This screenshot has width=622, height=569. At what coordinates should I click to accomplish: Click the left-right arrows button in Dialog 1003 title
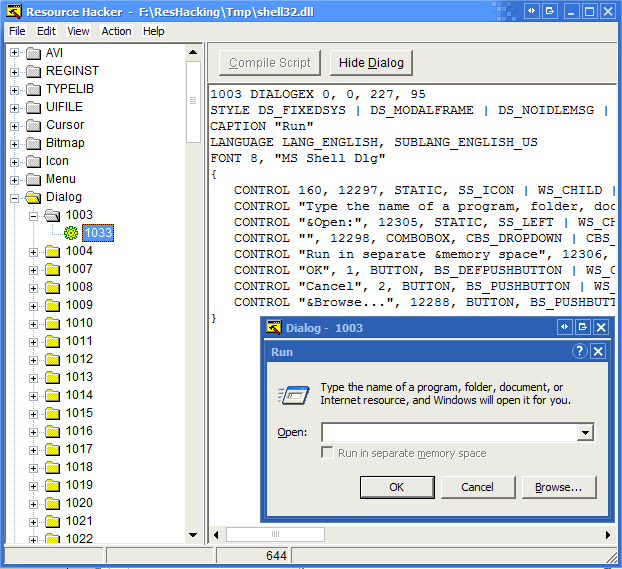pos(564,327)
